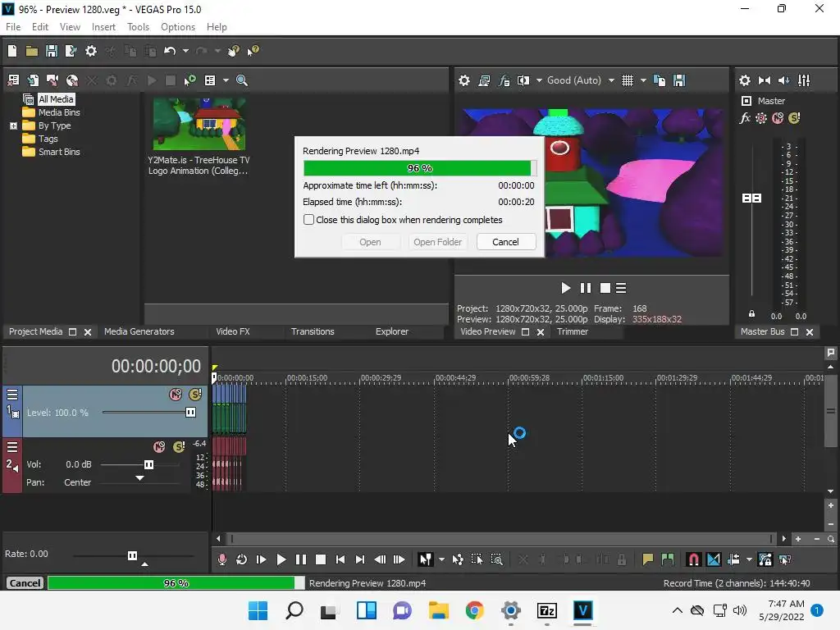This screenshot has height=630, width=840.
Task: Toggle Master solo S icon
Action: [x=794, y=118]
